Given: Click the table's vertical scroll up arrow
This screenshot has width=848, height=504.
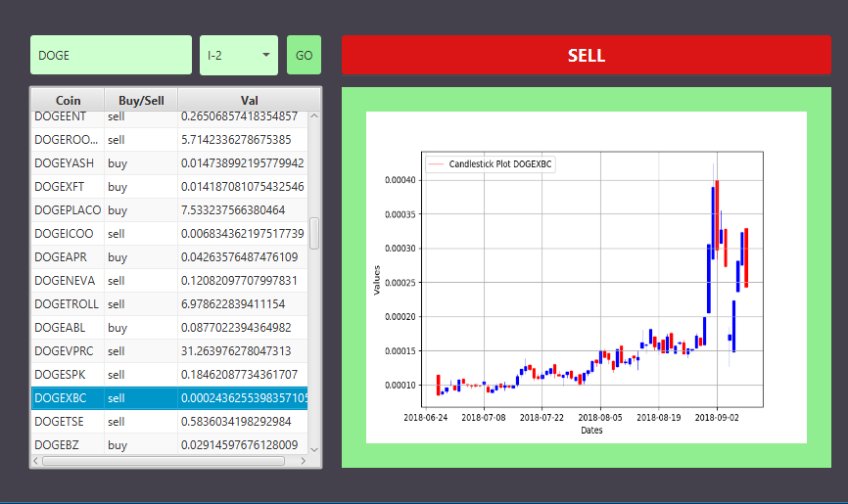Looking at the screenshot, I should click(314, 116).
